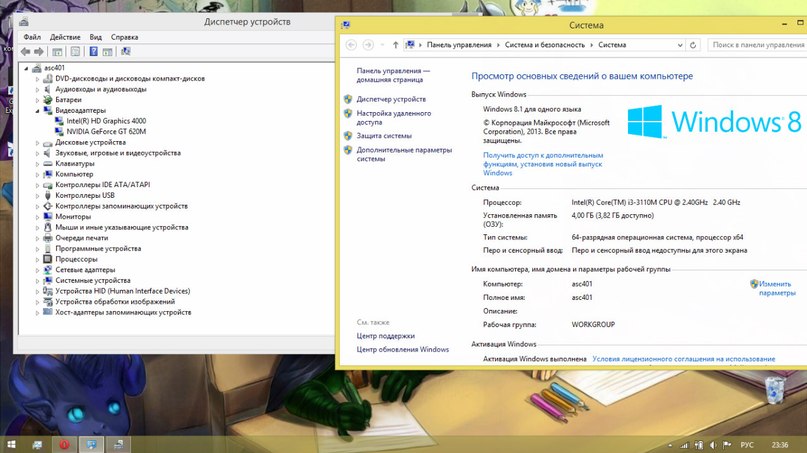
Task: Select Хост-адаптеры запоминающих устройств row
Action: 123,312
